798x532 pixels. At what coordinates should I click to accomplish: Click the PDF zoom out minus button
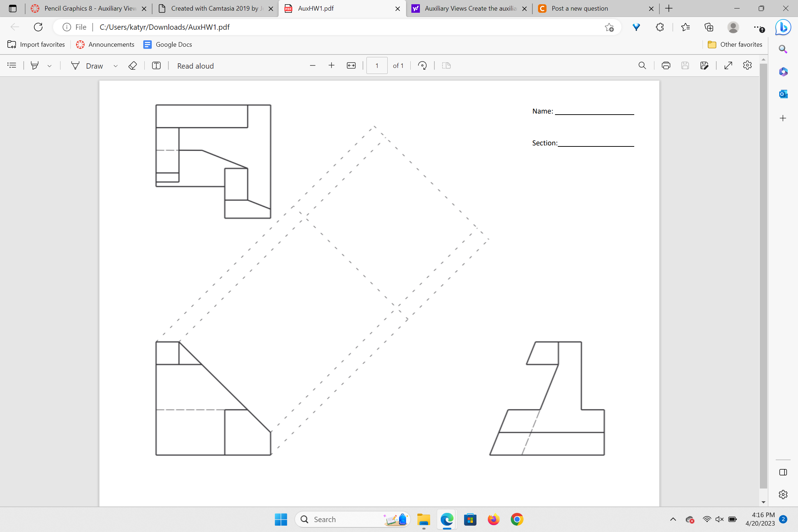click(312, 66)
